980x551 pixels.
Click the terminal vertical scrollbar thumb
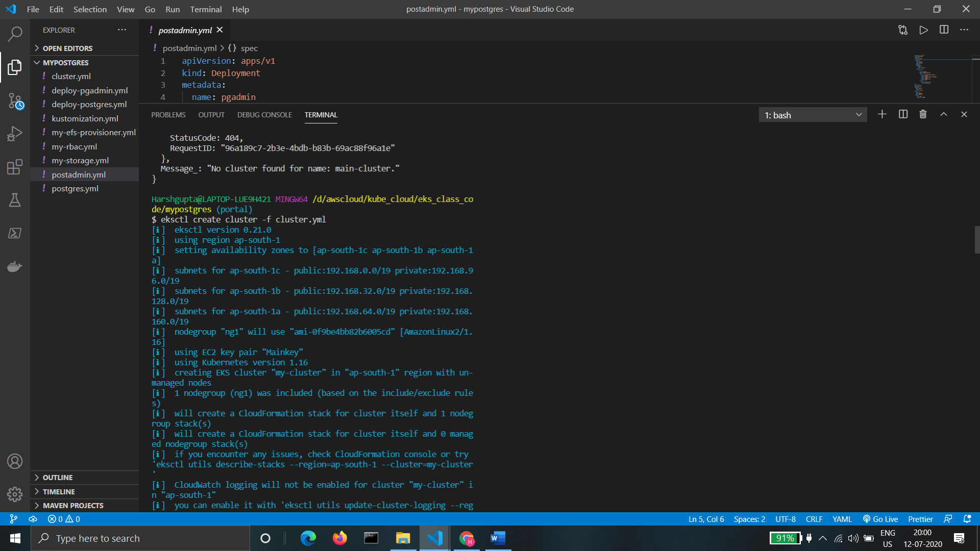point(976,240)
